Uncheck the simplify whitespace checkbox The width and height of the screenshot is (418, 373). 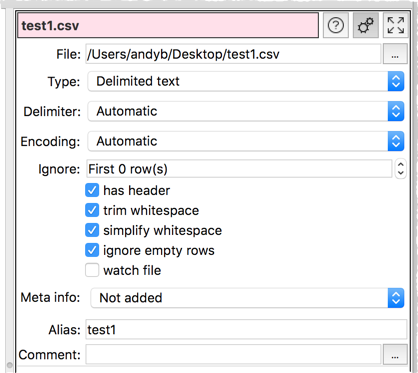(x=92, y=230)
